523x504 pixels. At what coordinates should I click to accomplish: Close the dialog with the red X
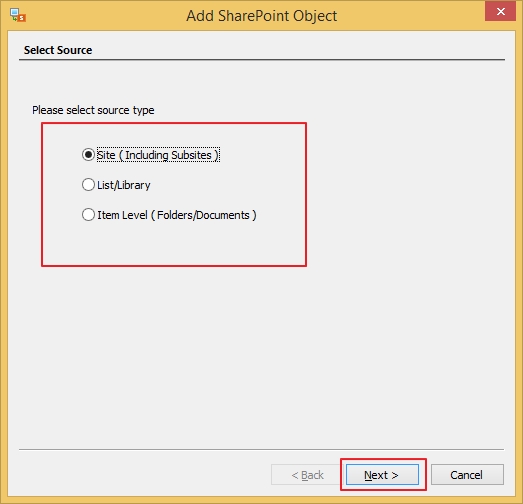click(500, 12)
